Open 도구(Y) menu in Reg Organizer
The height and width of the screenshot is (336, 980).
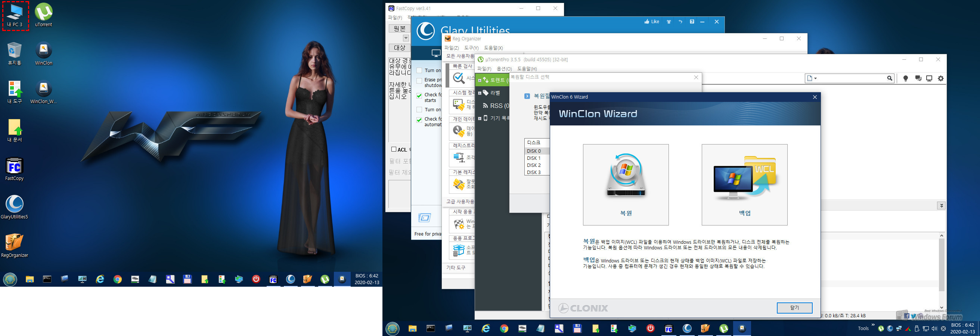click(471, 48)
